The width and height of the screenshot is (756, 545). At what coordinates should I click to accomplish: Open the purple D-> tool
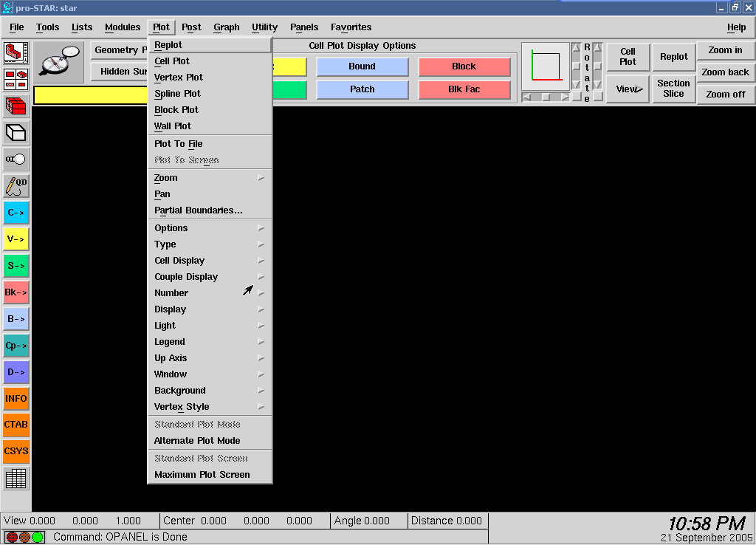coord(16,372)
